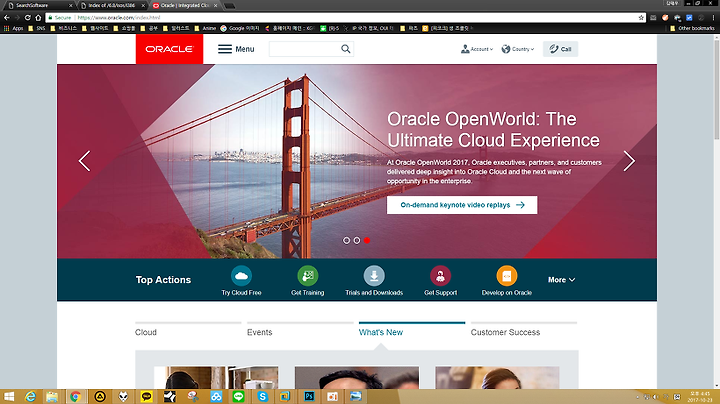Bookmark this page with the star
Image resolution: width=720 pixels, height=404 pixels.
pyautogui.click(x=641, y=17)
